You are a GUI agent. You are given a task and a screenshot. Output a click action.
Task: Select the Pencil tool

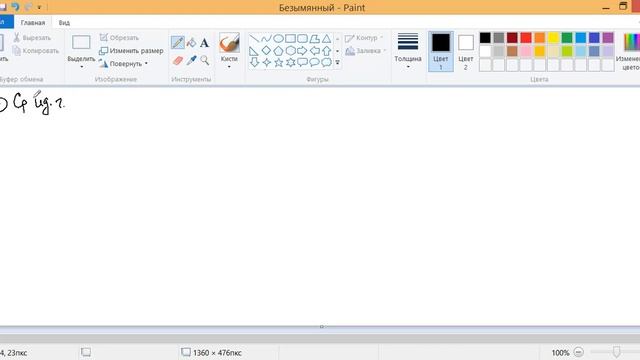click(178, 42)
